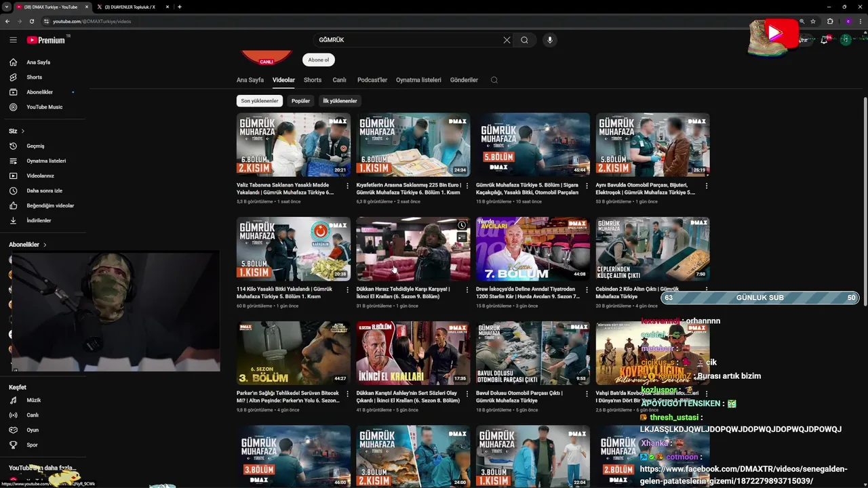Open options menu for Dükkan Hırsız video

(x=467, y=290)
